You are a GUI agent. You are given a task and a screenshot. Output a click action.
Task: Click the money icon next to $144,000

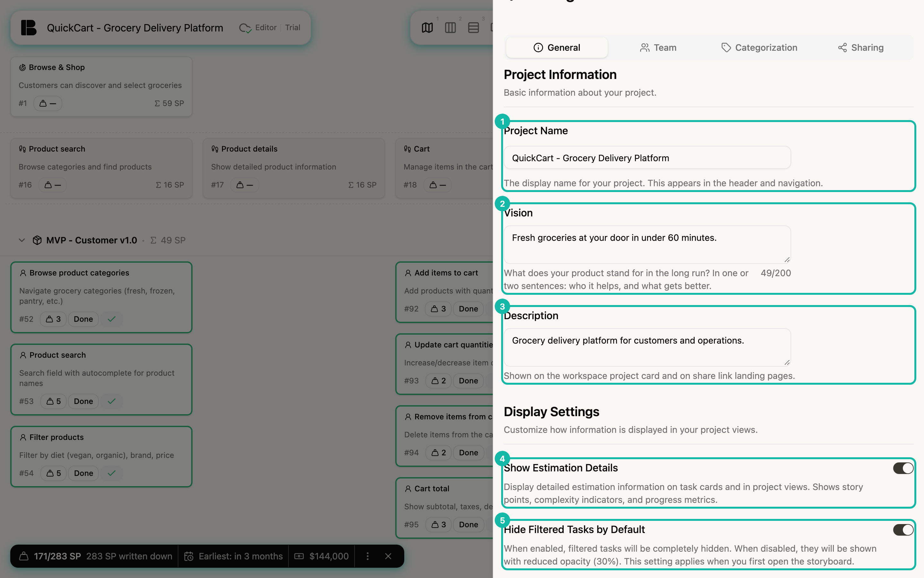click(299, 556)
